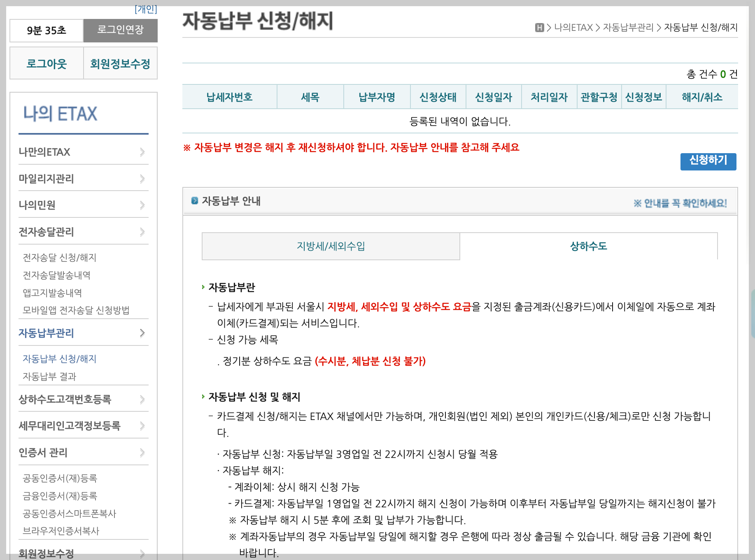Image resolution: width=755 pixels, height=560 pixels.
Task: Click the 9분 35초 session timer
Action: tap(47, 30)
